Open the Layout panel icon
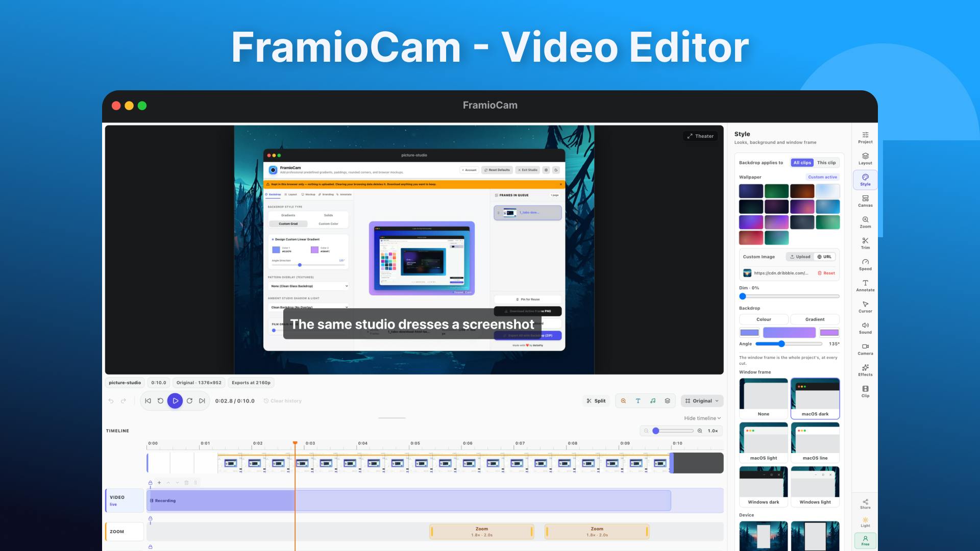The width and height of the screenshot is (980, 551). [865, 159]
